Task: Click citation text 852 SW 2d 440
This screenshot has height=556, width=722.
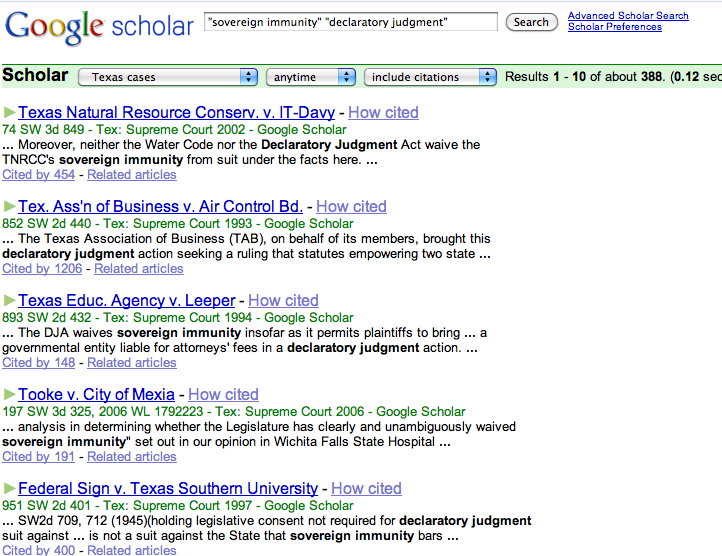Action: coord(47,223)
